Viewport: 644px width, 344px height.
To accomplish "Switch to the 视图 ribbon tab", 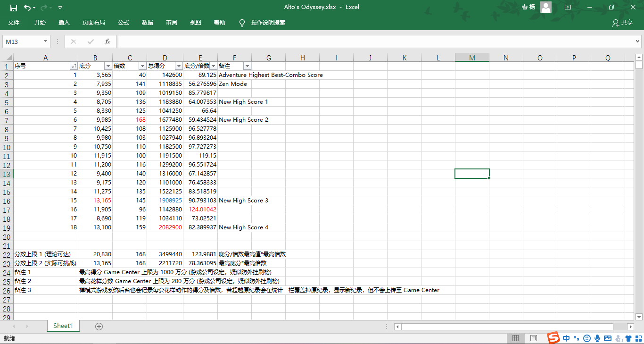I will [196, 23].
